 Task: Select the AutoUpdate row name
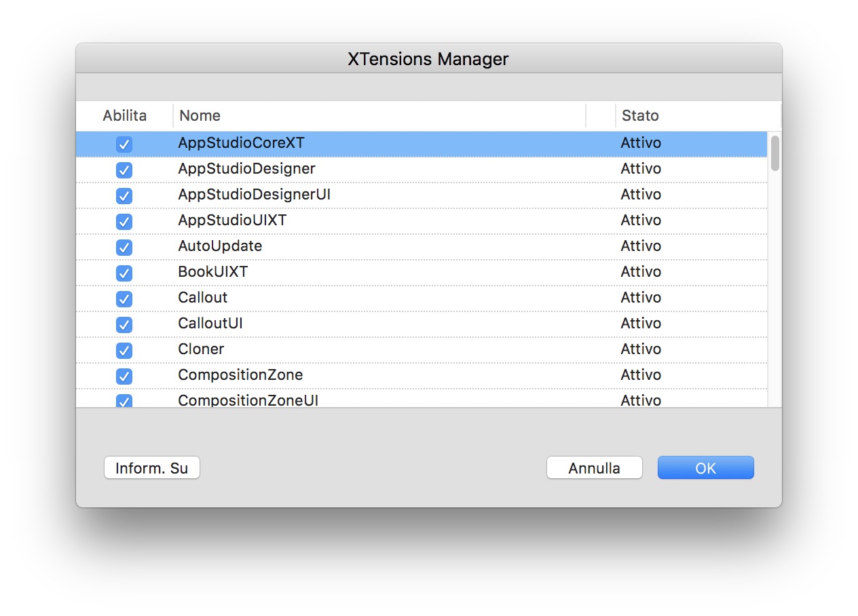220,246
